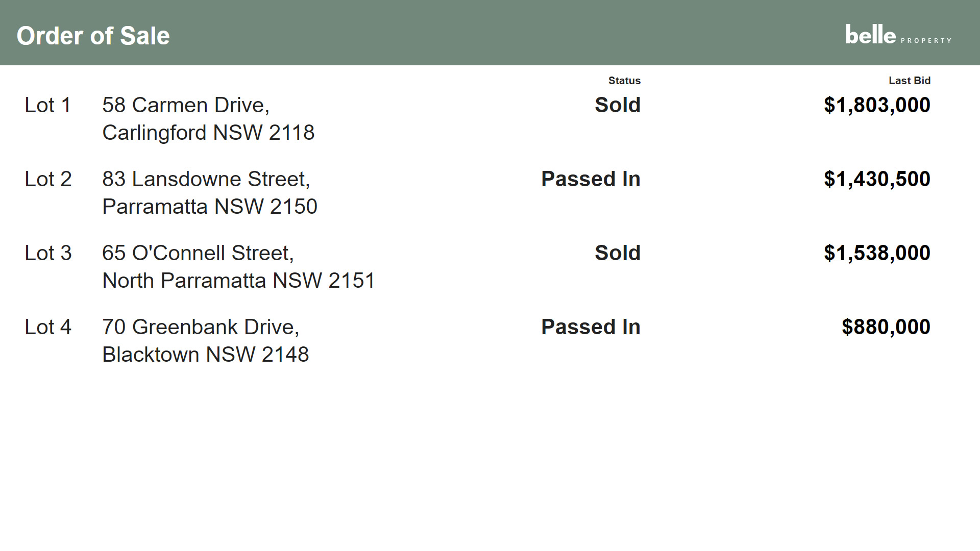Click the belle Property logo
The image size is (980, 551).
tap(898, 35)
